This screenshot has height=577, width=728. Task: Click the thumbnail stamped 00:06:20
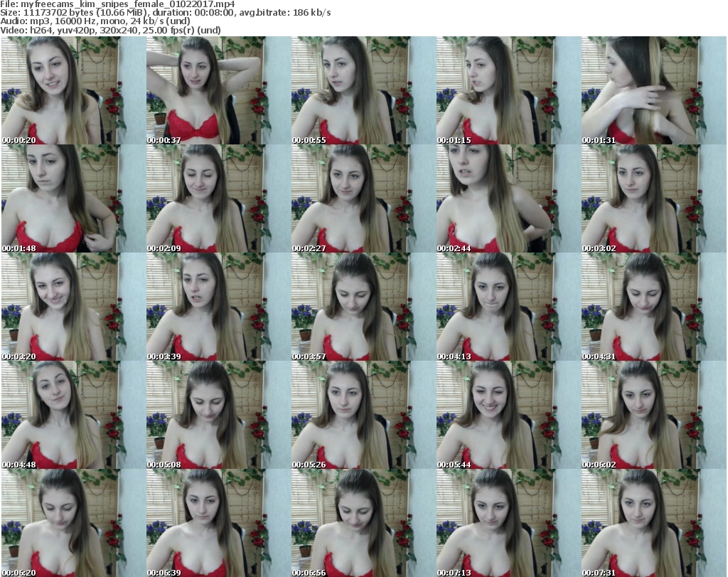[73, 523]
